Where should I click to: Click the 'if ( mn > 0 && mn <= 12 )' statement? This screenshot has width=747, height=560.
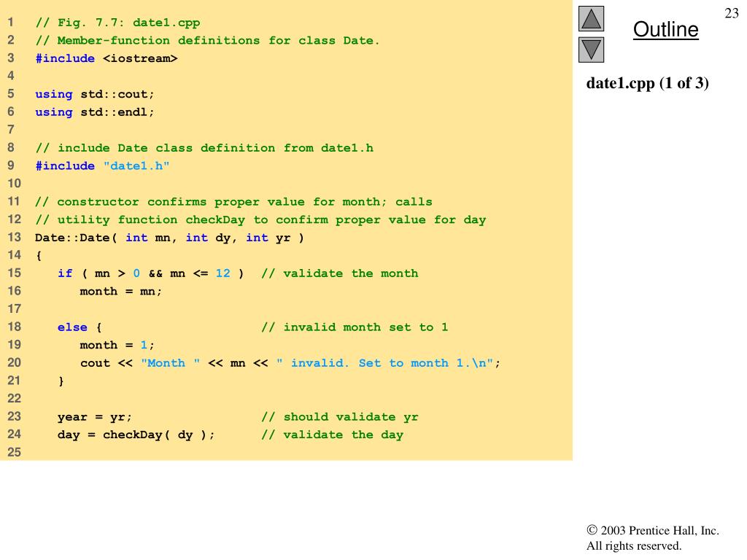(150, 273)
